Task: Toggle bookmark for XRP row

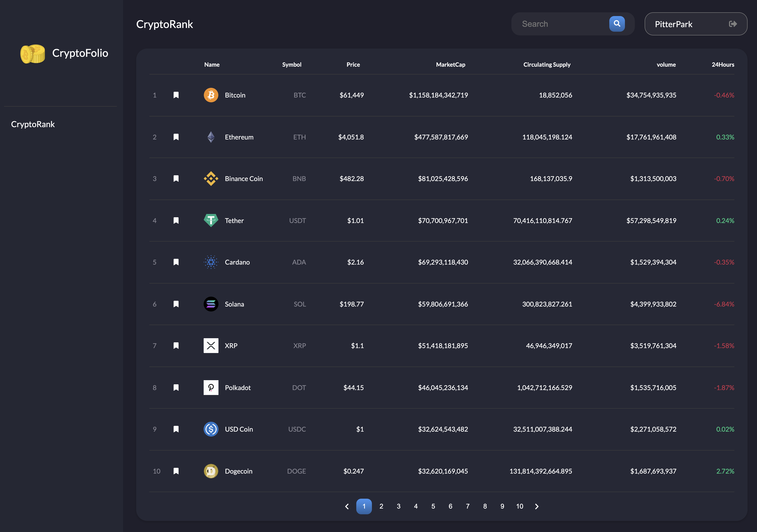Action: pyautogui.click(x=176, y=346)
